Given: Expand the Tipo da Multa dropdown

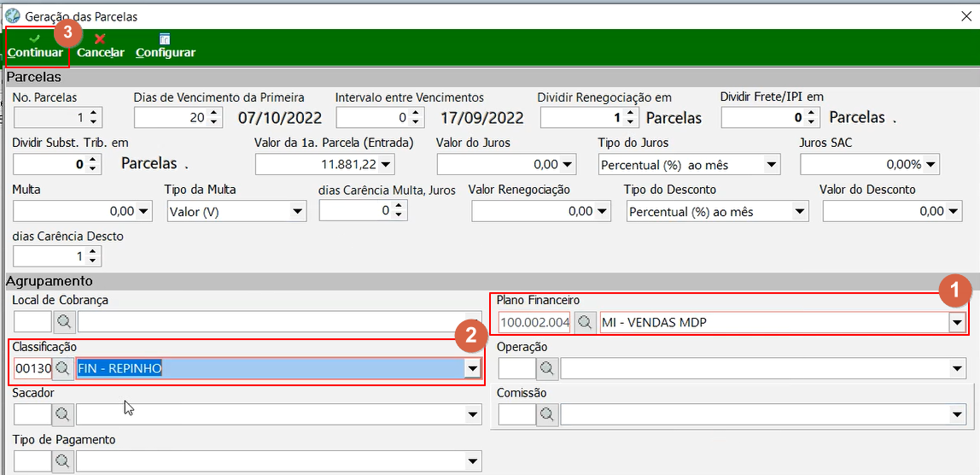Looking at the screenshot, I should pos(297,212).
